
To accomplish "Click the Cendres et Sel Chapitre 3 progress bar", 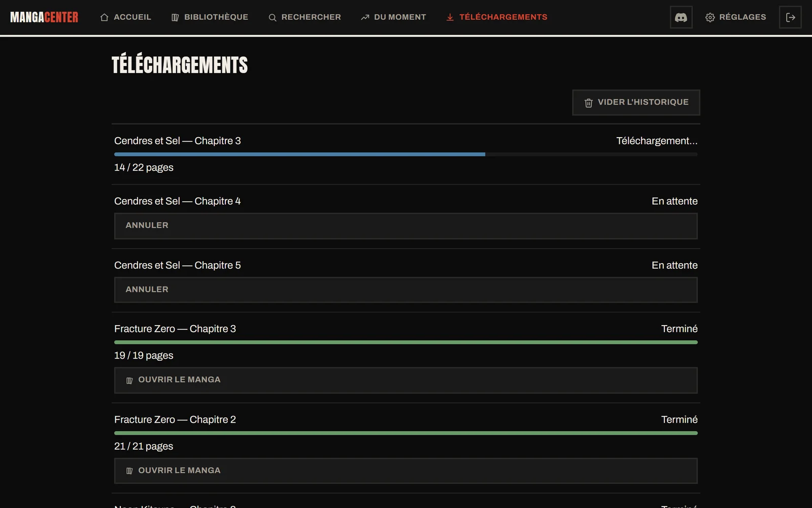I will click(406, 154).
